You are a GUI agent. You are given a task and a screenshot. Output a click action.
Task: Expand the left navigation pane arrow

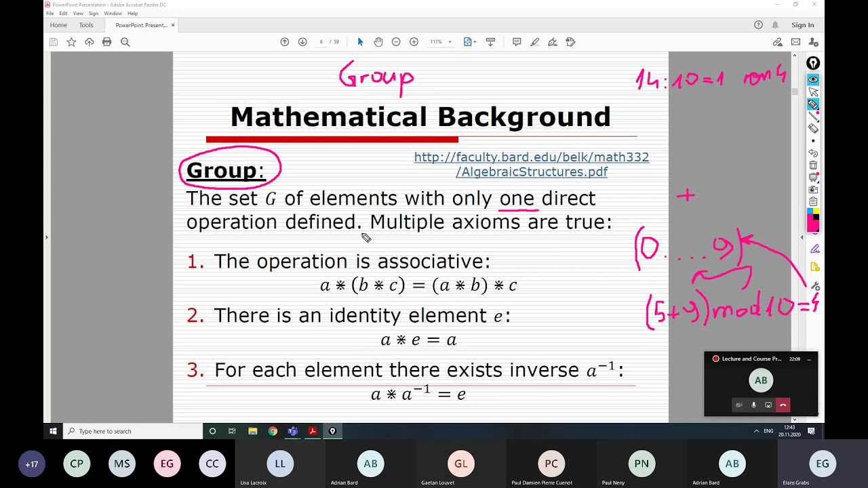click(x=46, y=237)
